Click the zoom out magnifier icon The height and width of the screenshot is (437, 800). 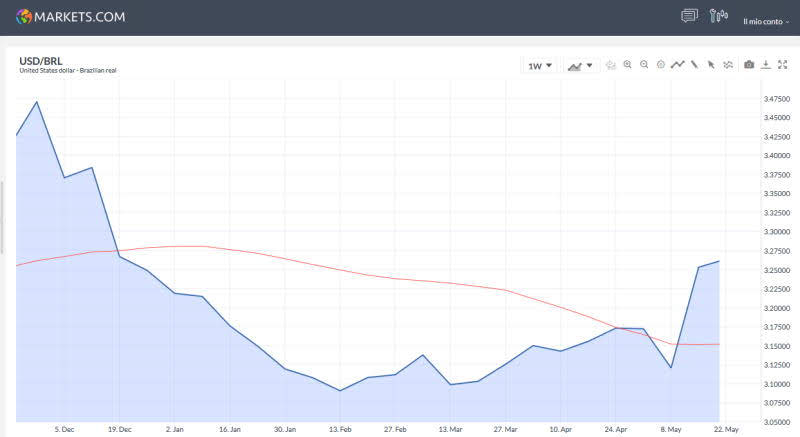point(644,65)
